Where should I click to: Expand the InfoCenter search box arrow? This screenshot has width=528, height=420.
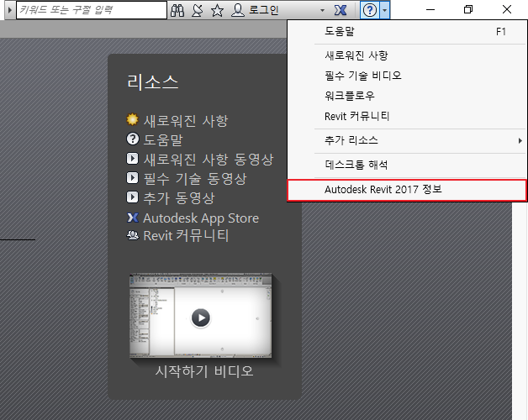tap(10, 10)
